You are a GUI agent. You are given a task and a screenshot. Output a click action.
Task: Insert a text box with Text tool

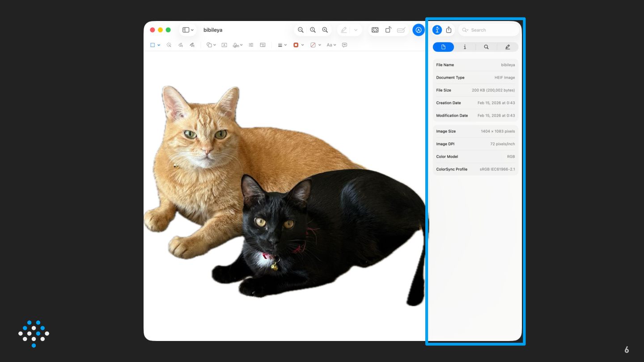[x=224, y=45]
